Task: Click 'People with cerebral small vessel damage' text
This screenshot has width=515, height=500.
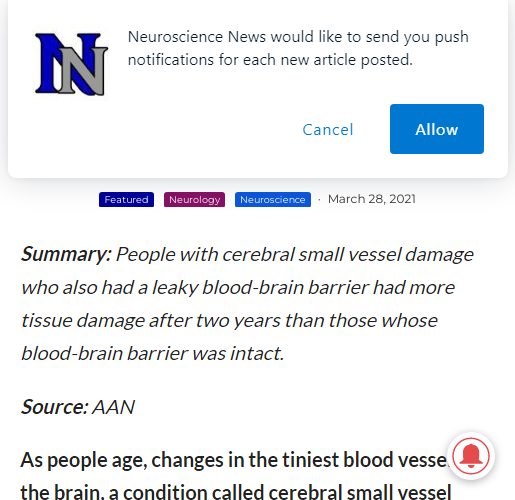Action: click(x=294, y=254)
